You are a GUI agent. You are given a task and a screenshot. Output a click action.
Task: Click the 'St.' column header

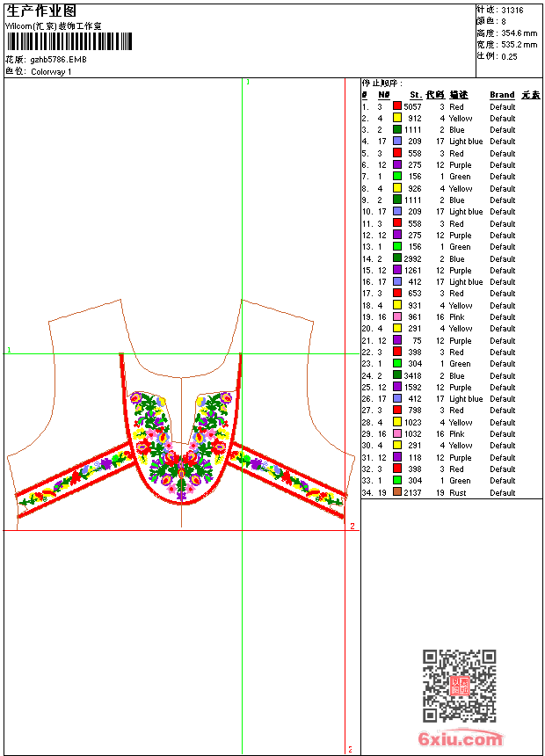click(x=416, y=95)
